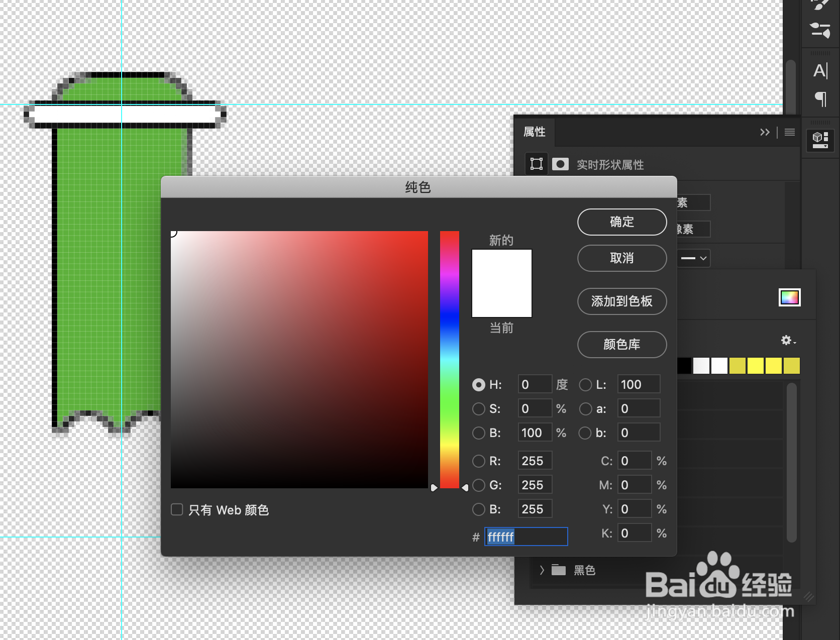Click the green bookmark shape on canvas

106,271
